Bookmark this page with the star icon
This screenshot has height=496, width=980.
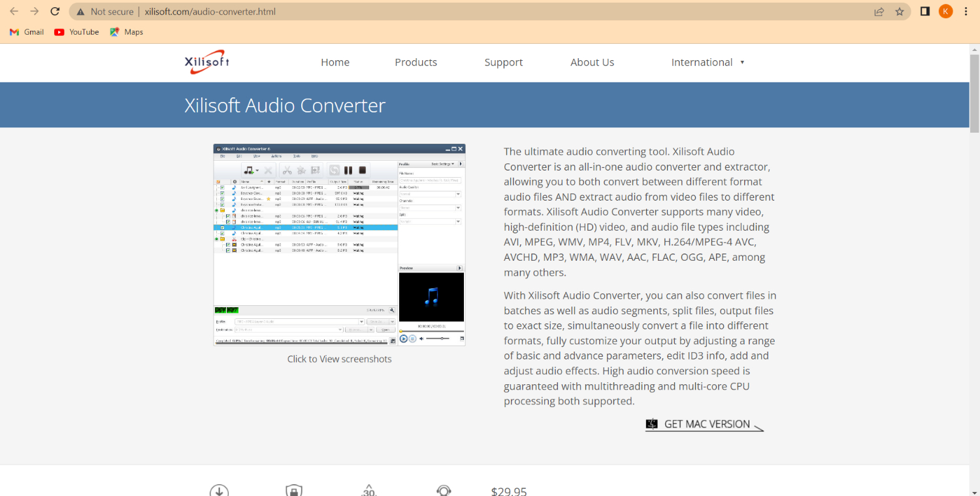pos(900,12)
